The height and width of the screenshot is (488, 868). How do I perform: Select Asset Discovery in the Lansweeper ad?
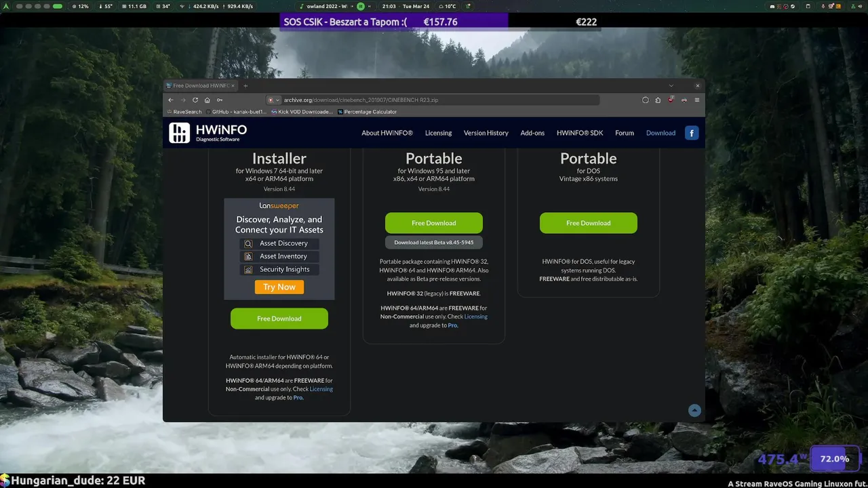point(279,243)
